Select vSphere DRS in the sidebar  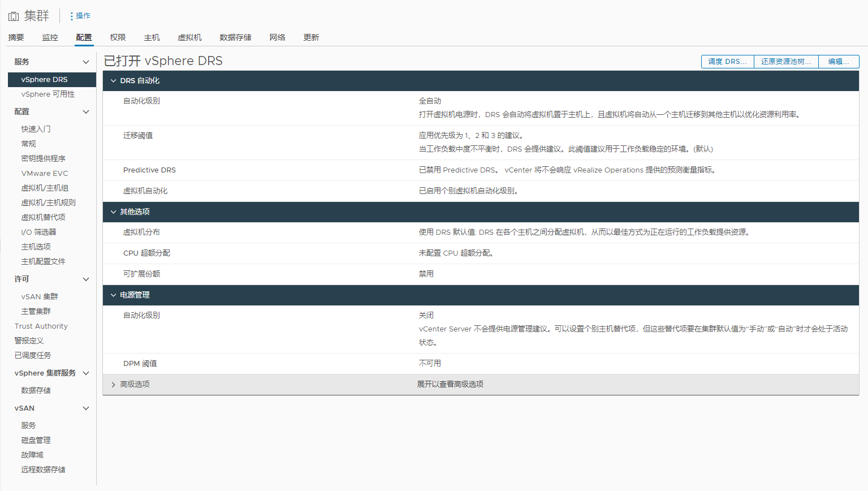[x=52, y=80]
